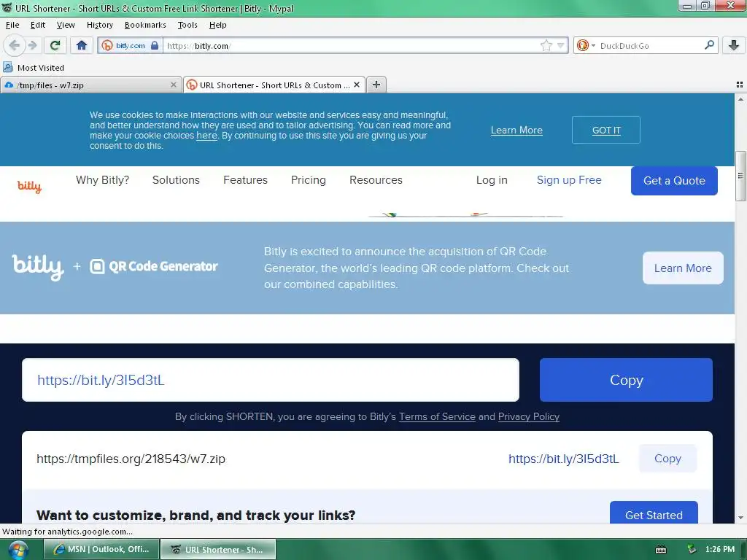Dismiss cookies with GOT IT button
This screenshot has height=560, width=747.
(x=606, y=130)
